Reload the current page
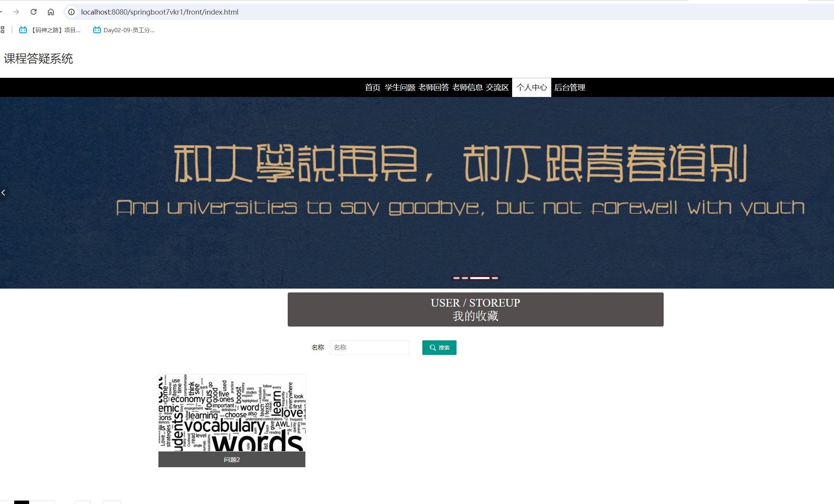 pos(33,12)
